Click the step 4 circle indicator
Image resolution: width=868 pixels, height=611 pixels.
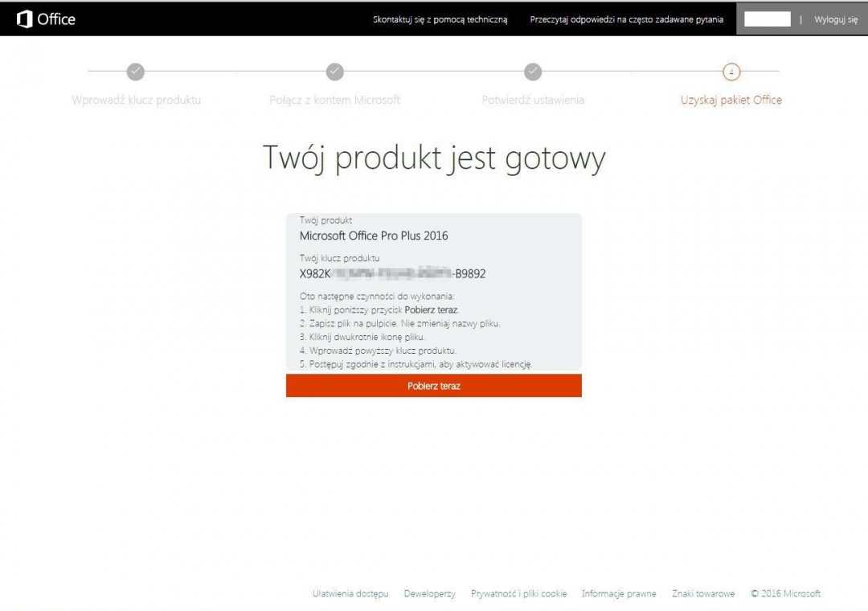click(731, 72)
